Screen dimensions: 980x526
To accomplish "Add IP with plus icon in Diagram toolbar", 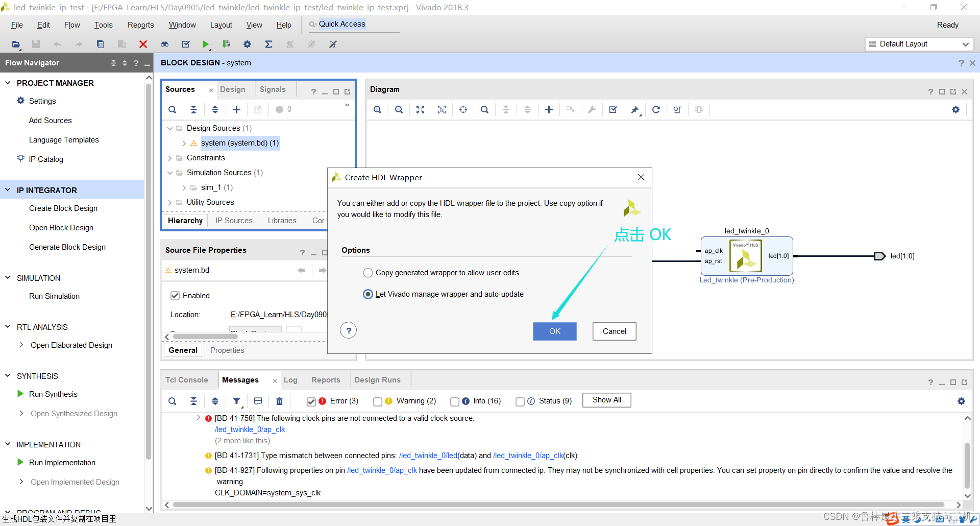I will 549,109.
